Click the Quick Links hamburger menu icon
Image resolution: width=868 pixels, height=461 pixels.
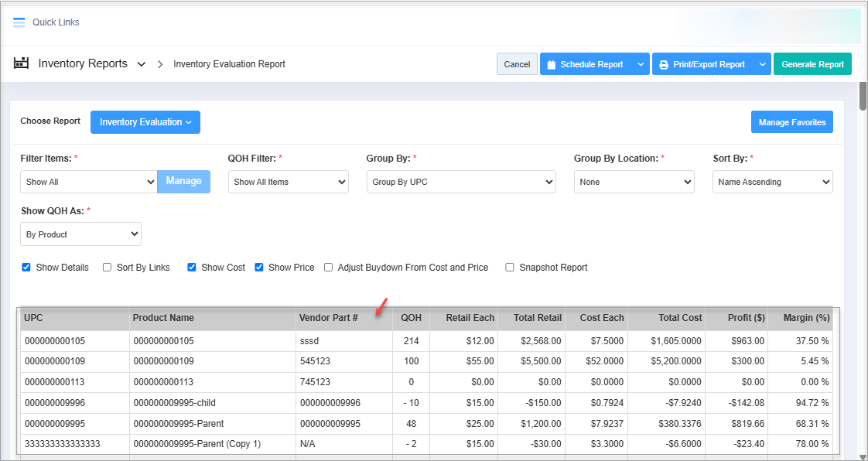tap(19, 22)
